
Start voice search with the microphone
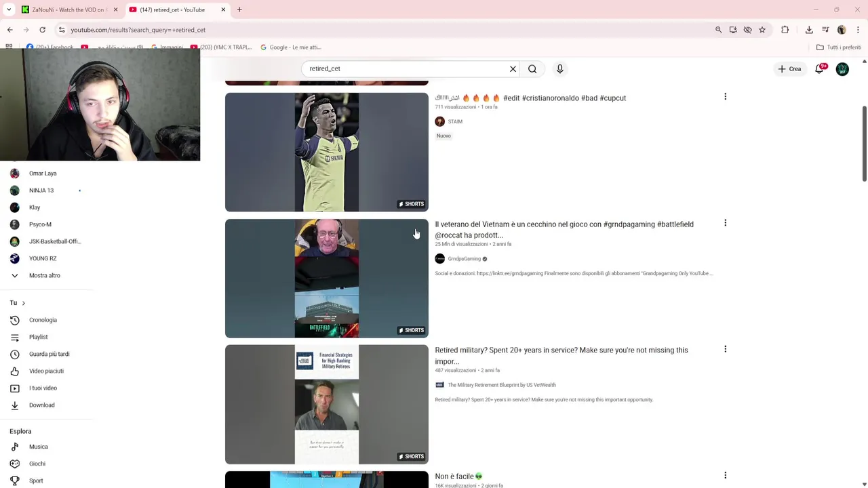click(559, 68)
